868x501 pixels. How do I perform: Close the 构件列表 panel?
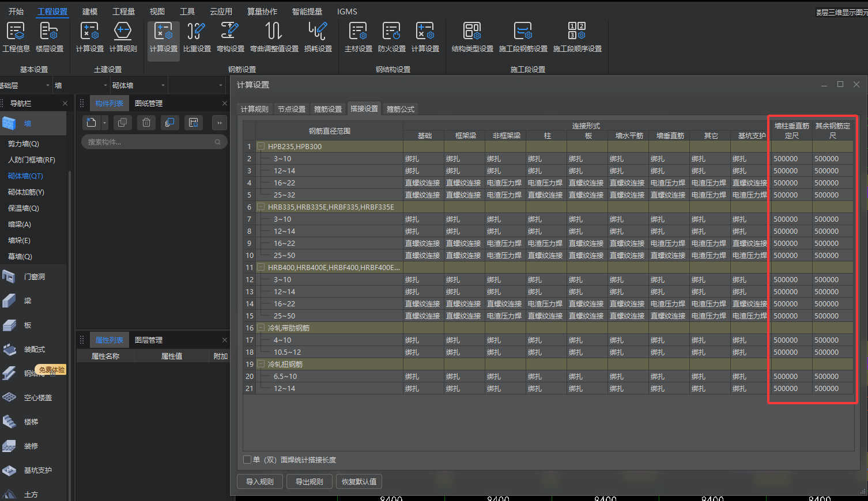225,103
